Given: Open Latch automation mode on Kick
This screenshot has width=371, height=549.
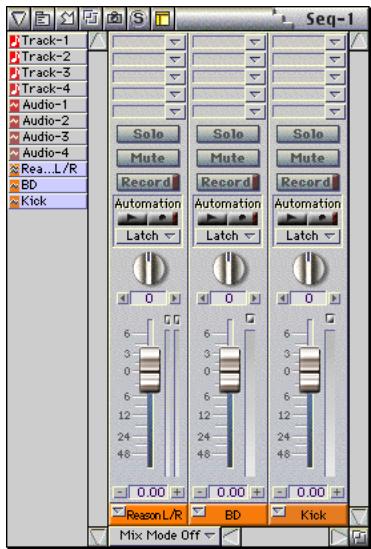Looking at the screenshot, I should coord(308,236).
